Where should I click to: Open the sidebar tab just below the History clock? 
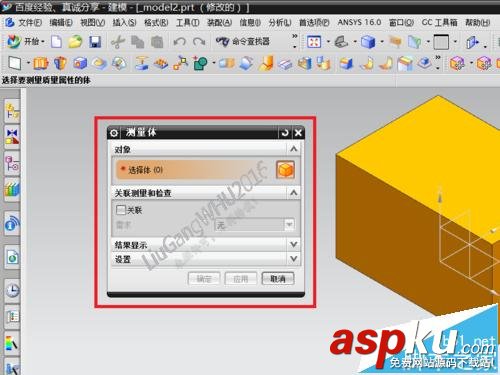[x=12, y=317]
